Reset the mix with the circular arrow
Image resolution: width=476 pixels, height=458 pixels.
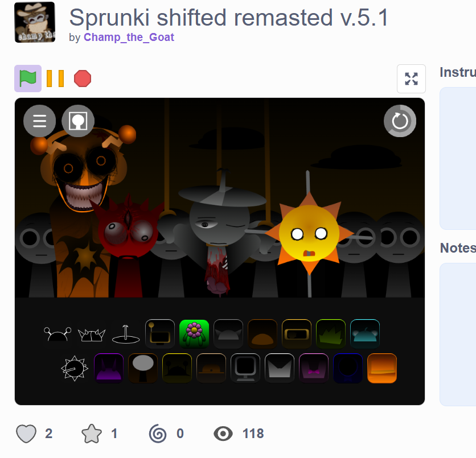point(400,121)
